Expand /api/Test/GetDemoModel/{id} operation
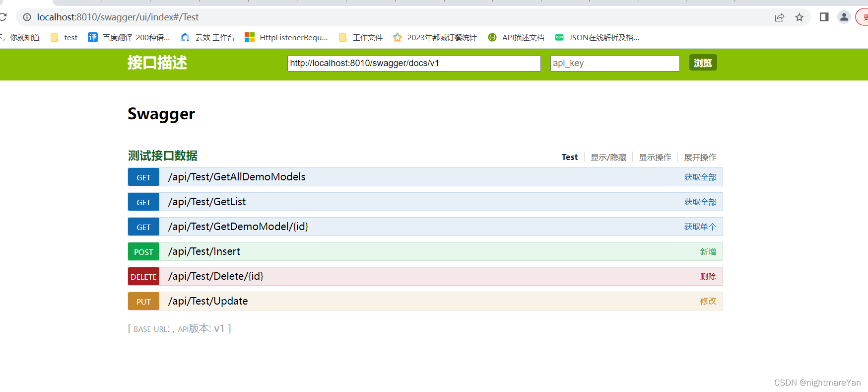Screen dimensions: 868x392 (238, 227)
